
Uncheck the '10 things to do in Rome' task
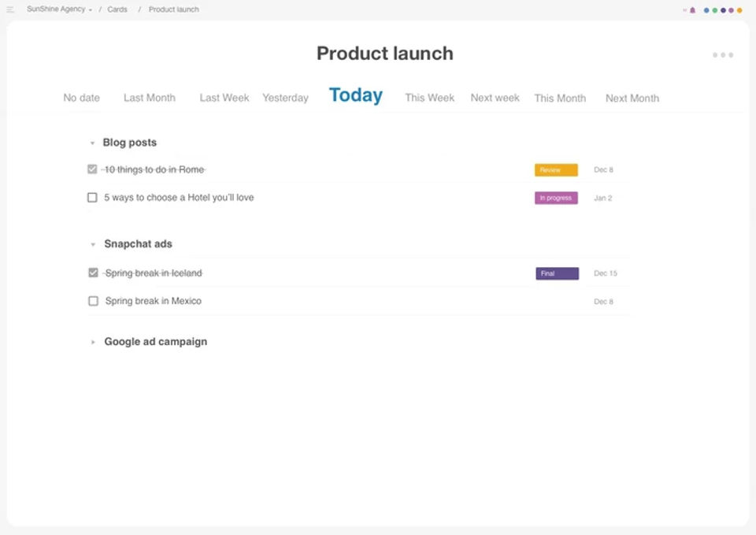coord(92,169)
